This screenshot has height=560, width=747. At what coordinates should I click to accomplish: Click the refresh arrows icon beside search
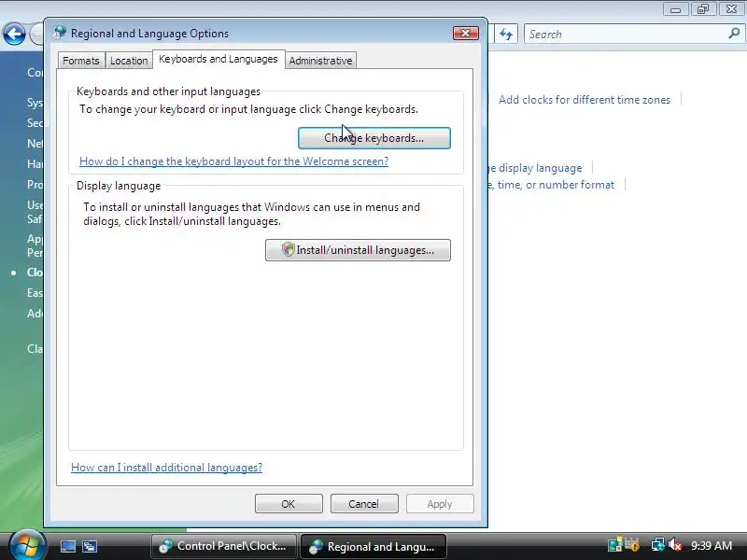[x=506, y=35]
